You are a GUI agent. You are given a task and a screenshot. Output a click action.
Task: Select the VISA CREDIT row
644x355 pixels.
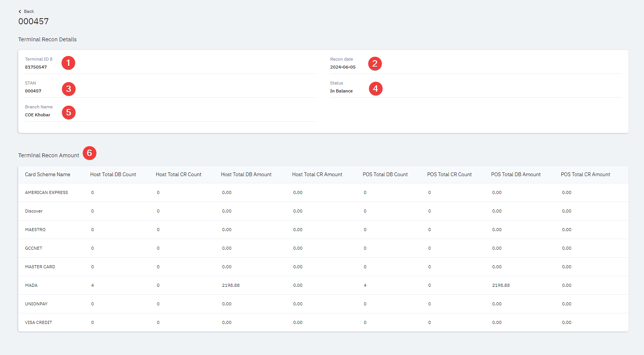(x=39, y=323)
